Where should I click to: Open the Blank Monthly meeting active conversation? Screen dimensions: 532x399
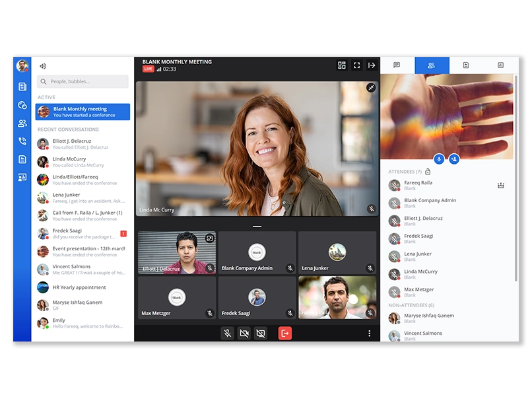pos(83,112)
